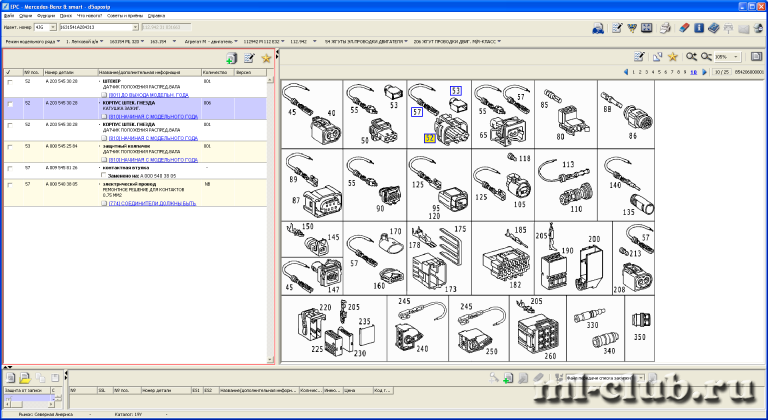Go to the next diagram page arrow
Screen dimensions: 768x420
(704, 72)
